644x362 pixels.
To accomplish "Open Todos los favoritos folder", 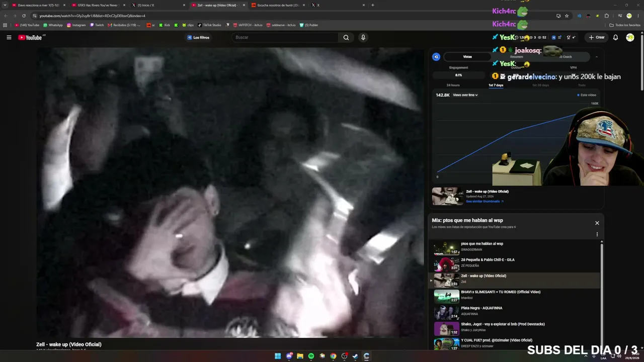I will pos(625,25).
